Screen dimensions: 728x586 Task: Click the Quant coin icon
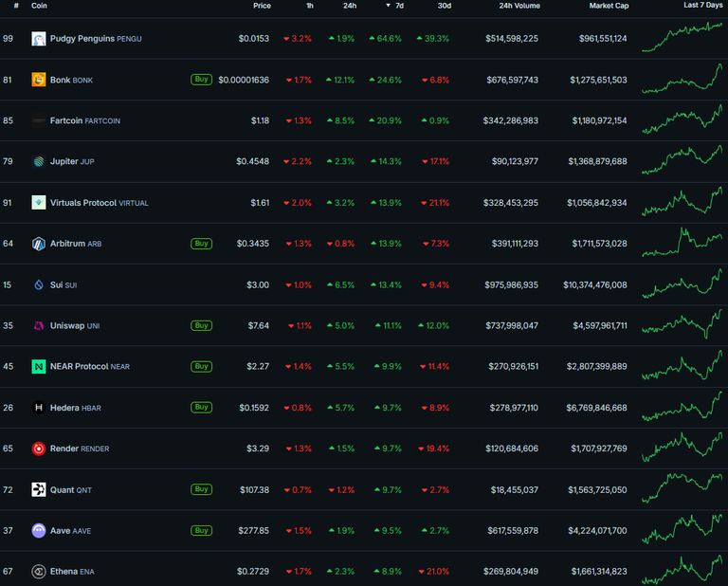pos(39,489)
